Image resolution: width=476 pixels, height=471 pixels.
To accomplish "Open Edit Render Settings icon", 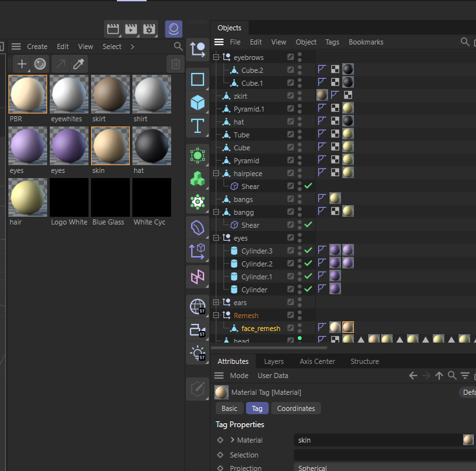I will [149, 29].
